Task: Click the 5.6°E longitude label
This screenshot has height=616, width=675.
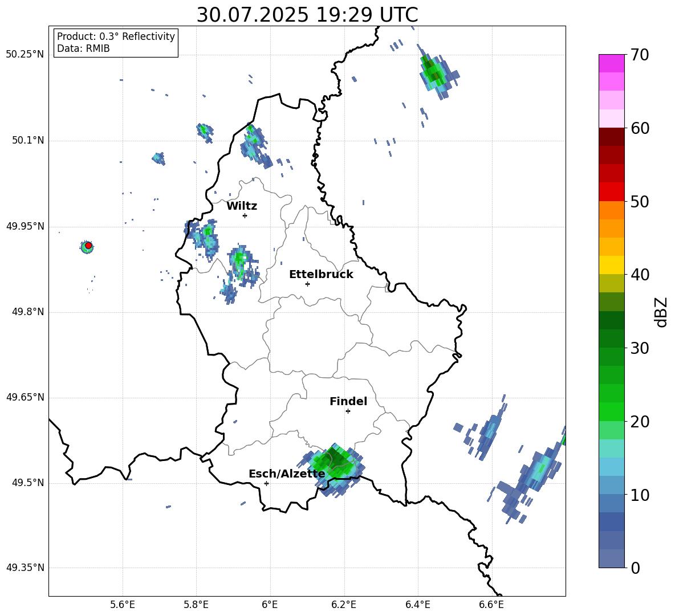Action: 123,605
